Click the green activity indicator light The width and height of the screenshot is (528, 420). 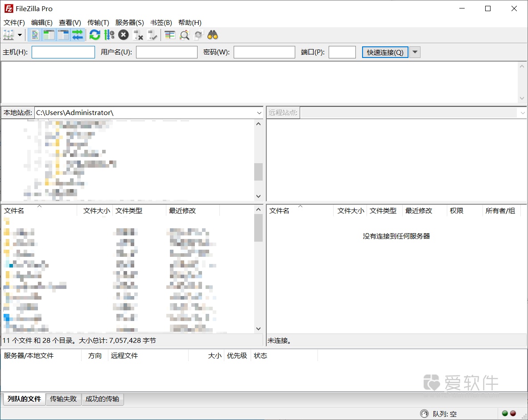(505, 414)
